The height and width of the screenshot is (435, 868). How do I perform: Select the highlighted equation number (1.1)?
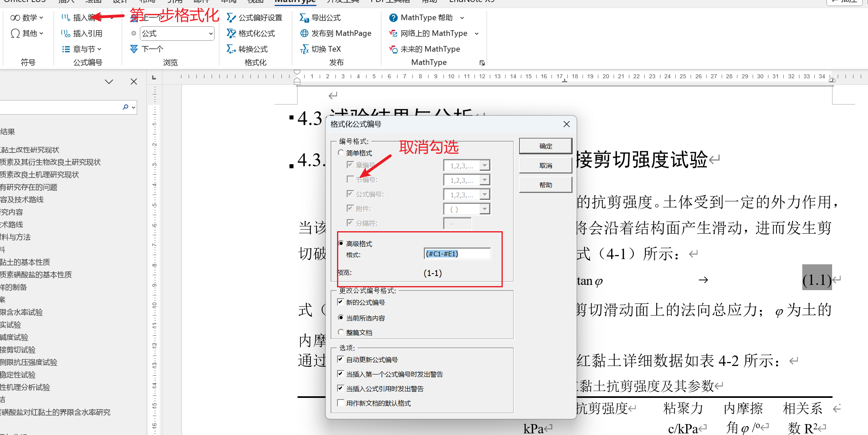coord(817,280)
